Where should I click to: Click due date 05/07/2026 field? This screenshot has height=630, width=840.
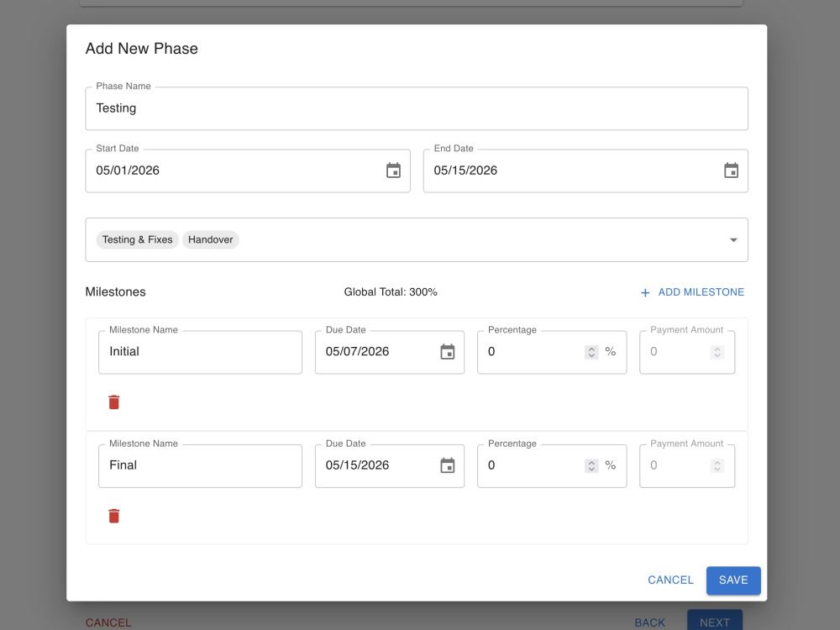point(390,352)
